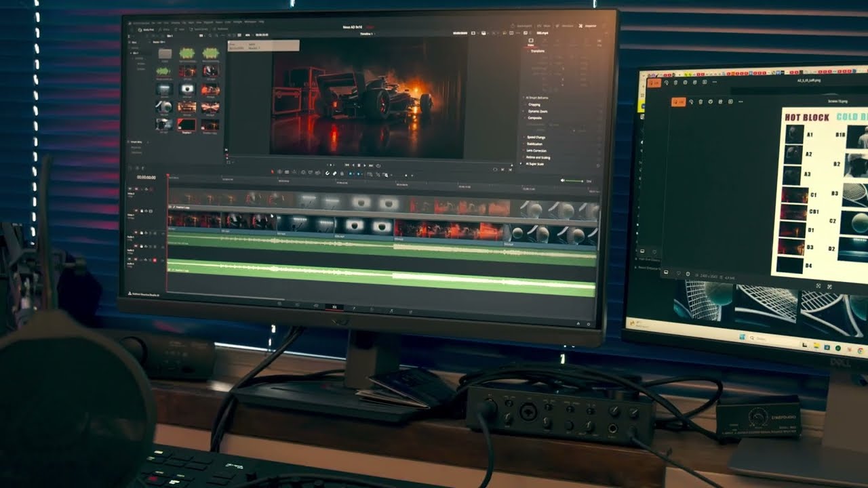Add a marker with the Marker icon
868x488 pixels.
pos(359,174)
